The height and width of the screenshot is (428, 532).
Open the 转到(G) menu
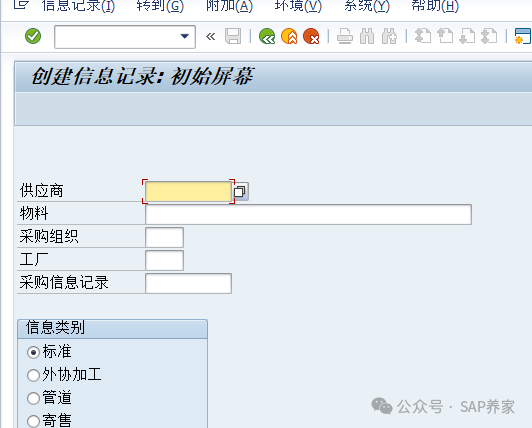pyautogui.click(x=160, y=6)
